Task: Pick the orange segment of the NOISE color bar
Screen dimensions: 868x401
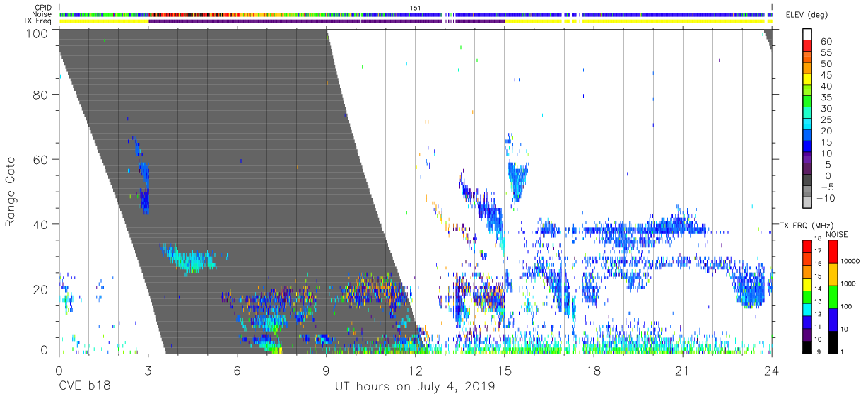Action: (x=833, y=274)
